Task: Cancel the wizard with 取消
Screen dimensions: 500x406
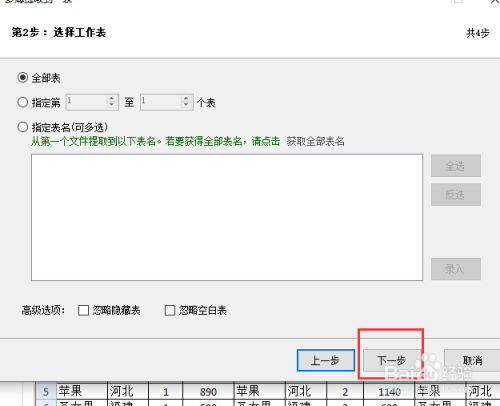Action: (x=472, y=360)
